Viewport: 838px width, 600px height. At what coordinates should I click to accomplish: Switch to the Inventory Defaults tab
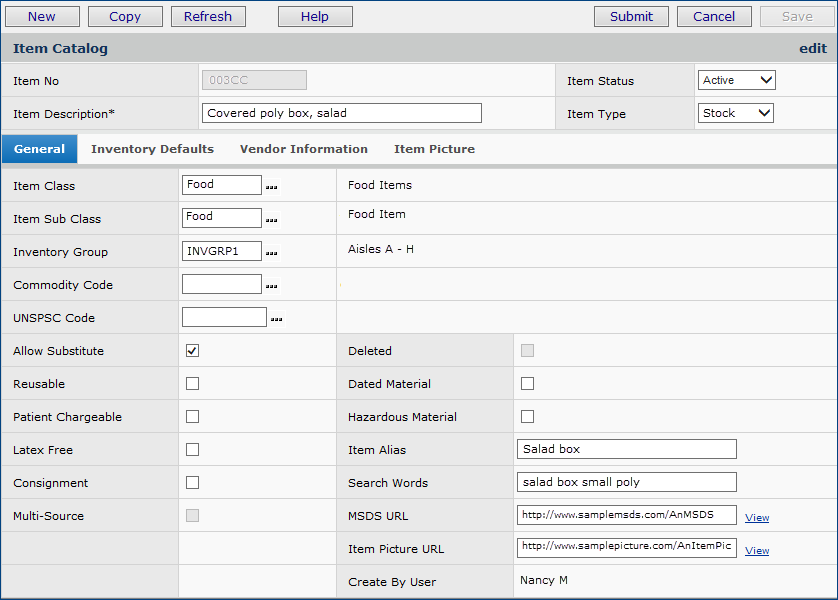tap(152, 149)
